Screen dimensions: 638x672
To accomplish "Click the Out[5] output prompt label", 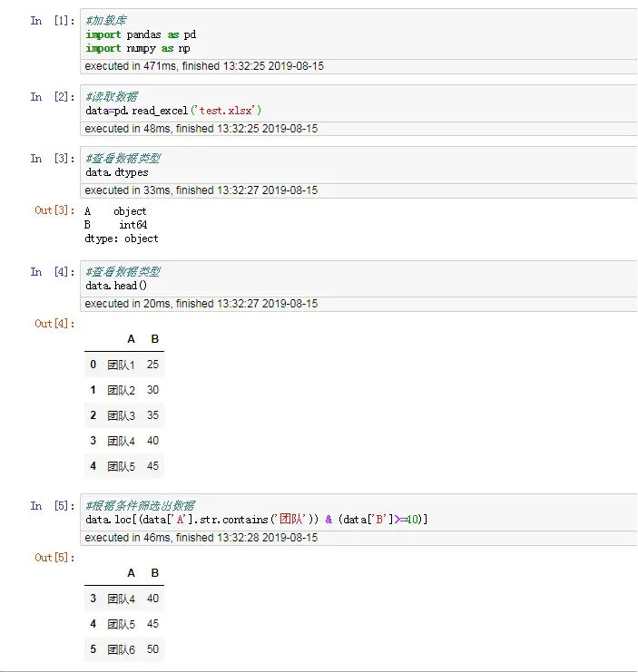I will pos(54,557).
